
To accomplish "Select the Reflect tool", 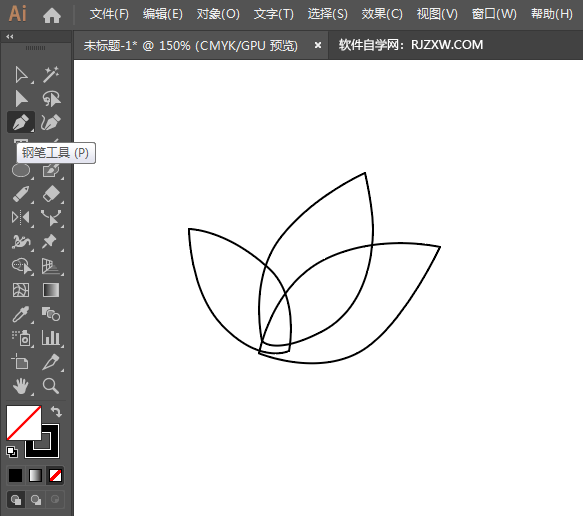I will pos(21,217).
